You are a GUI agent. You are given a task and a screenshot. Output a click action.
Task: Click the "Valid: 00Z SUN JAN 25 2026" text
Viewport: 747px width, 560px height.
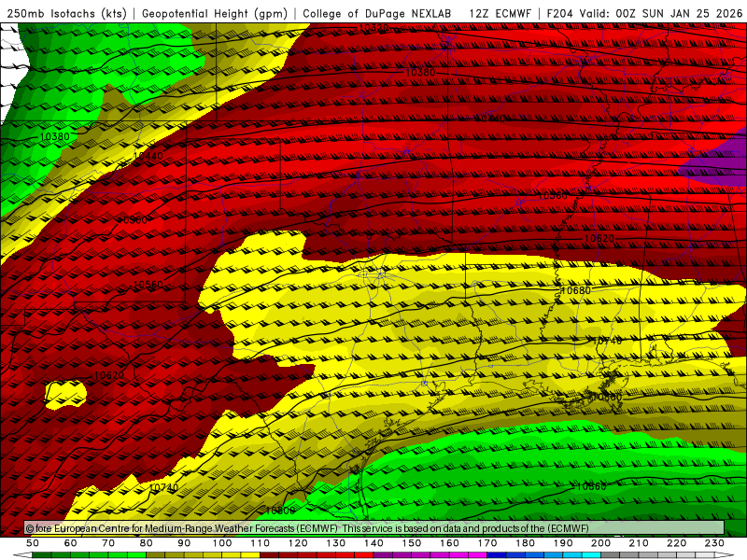pos(661,13)
